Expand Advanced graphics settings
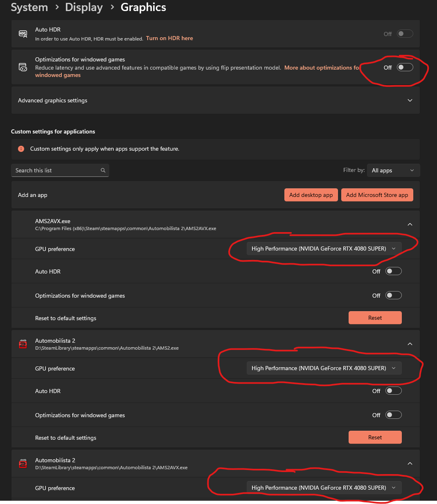The image size is (437, 504). point(410,100)
